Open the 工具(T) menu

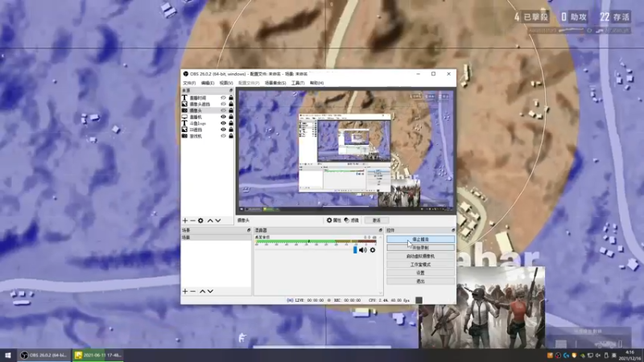point(298,83)
